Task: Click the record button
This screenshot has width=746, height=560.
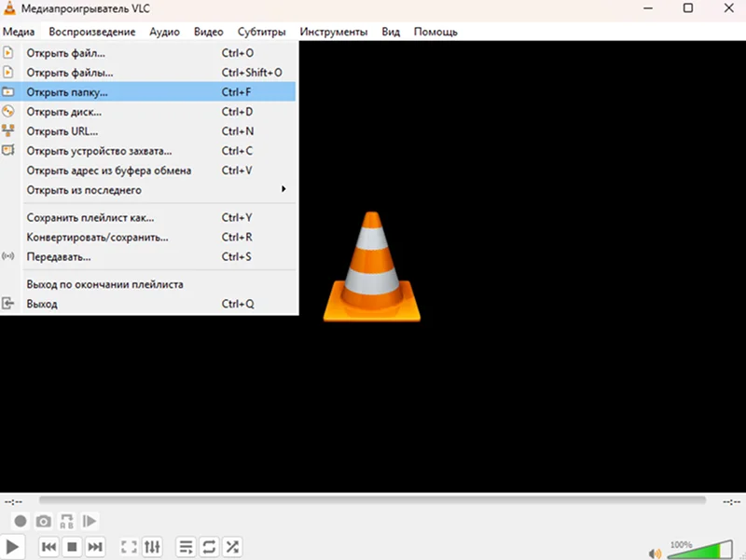Action: (x=21, y=521)
